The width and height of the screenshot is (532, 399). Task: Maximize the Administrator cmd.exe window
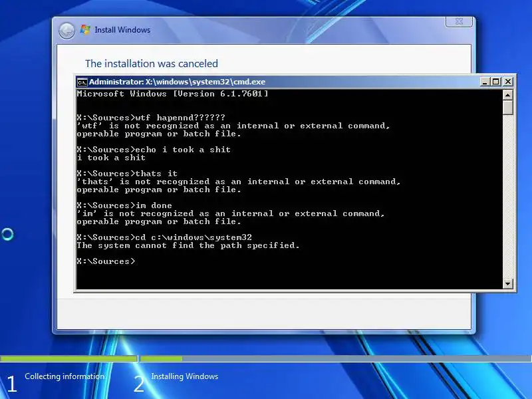(496, 82)
